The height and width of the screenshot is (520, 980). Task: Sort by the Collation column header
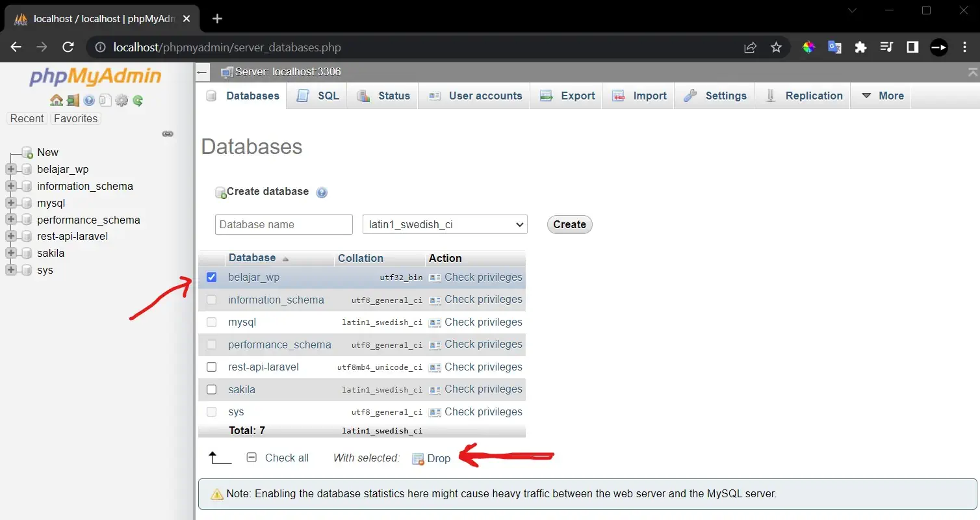(361, 259)
